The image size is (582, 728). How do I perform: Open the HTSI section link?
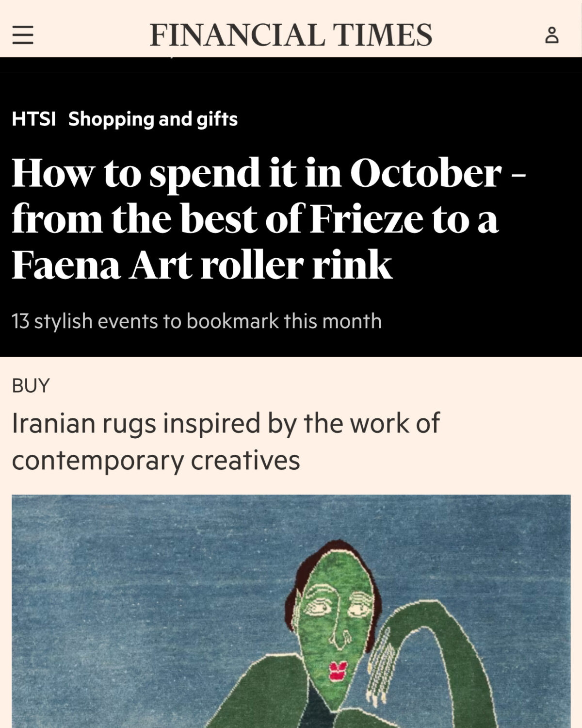click(33, 119)
